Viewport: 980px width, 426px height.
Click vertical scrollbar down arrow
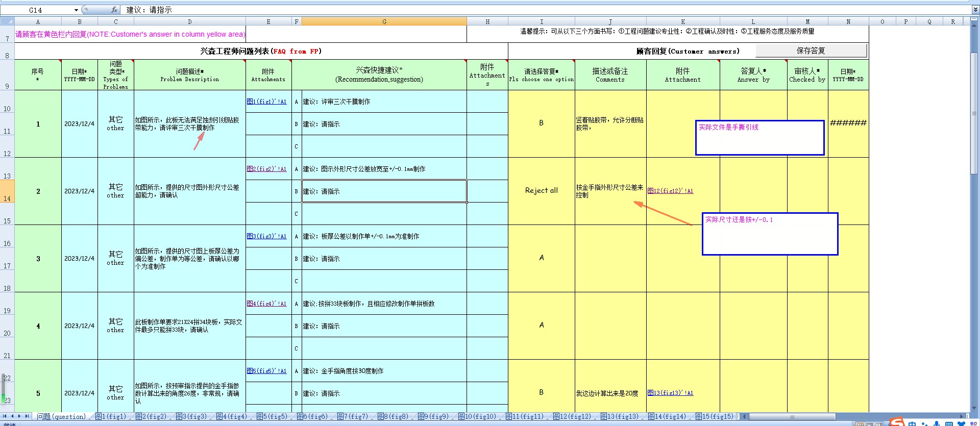pyautogui.click(x=975, y=408)
